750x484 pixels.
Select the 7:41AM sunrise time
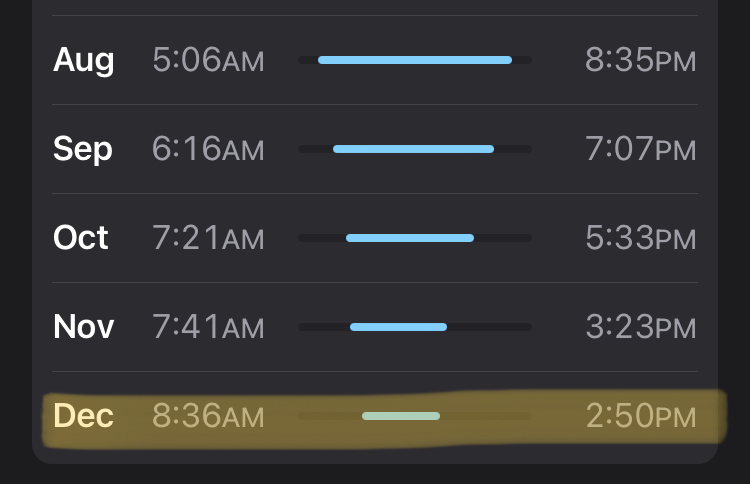click(208, 328)
